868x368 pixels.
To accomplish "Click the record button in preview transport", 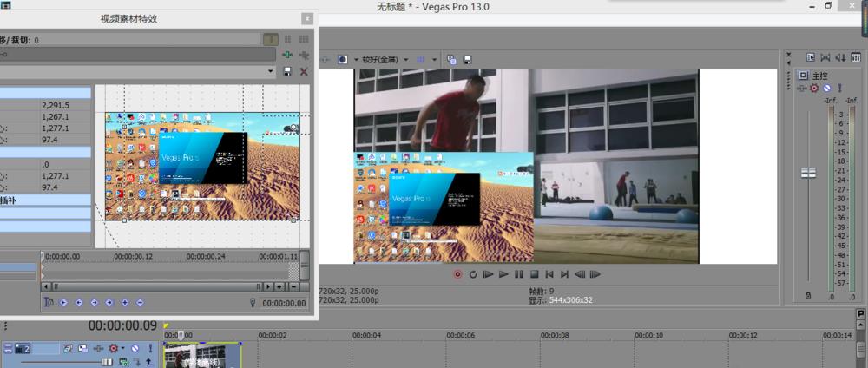I will coord(457,274).
